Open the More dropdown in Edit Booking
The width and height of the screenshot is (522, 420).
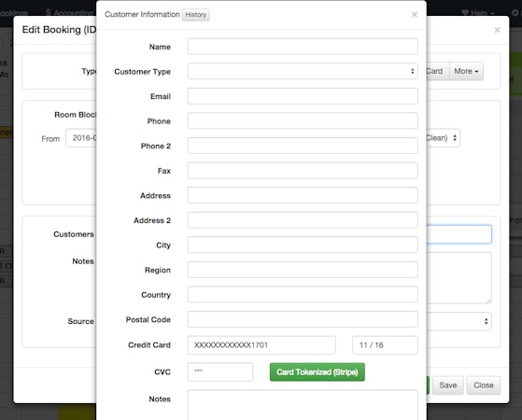point(466,71)
